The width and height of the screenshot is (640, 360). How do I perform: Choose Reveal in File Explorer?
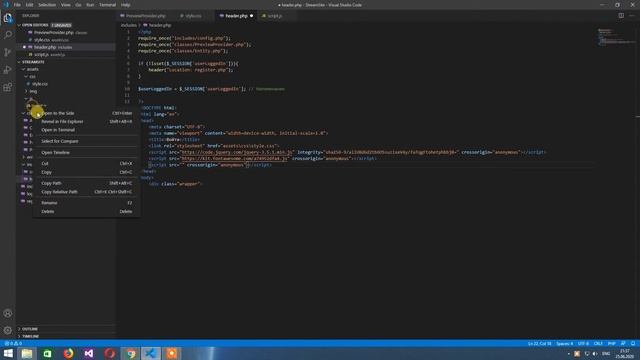click(x=87, y=121)
